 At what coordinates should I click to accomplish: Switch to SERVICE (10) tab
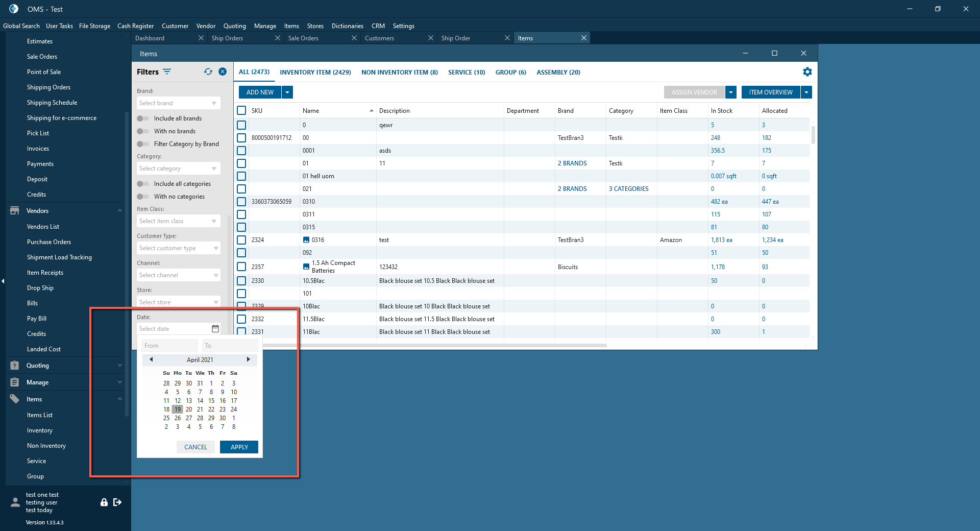(x=467, y=73)
